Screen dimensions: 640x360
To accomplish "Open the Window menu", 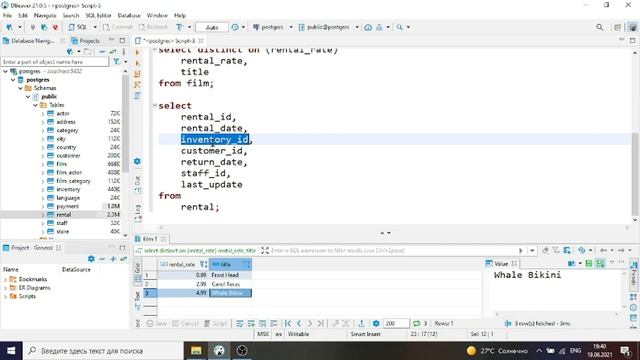I will [x=157, y=16].
